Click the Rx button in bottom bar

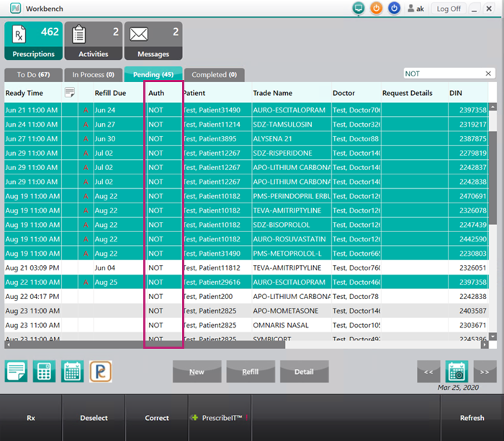[31, 417]
